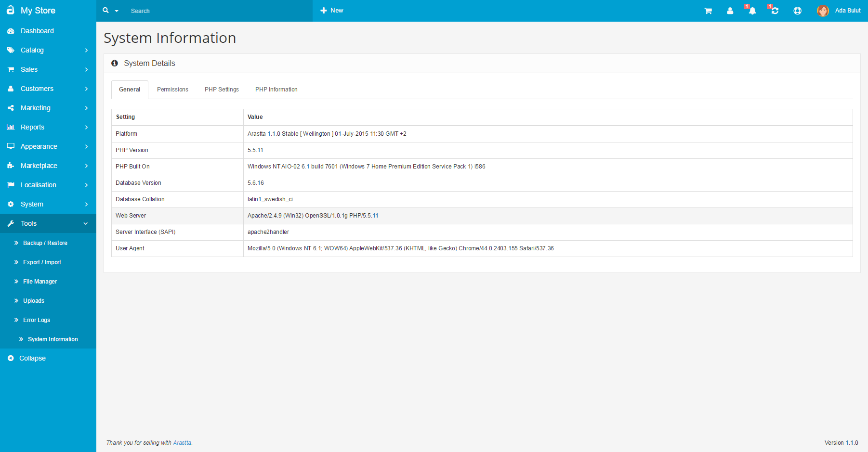
Task: Expand the Marketplace menu chevron
Action: [86, 166]
